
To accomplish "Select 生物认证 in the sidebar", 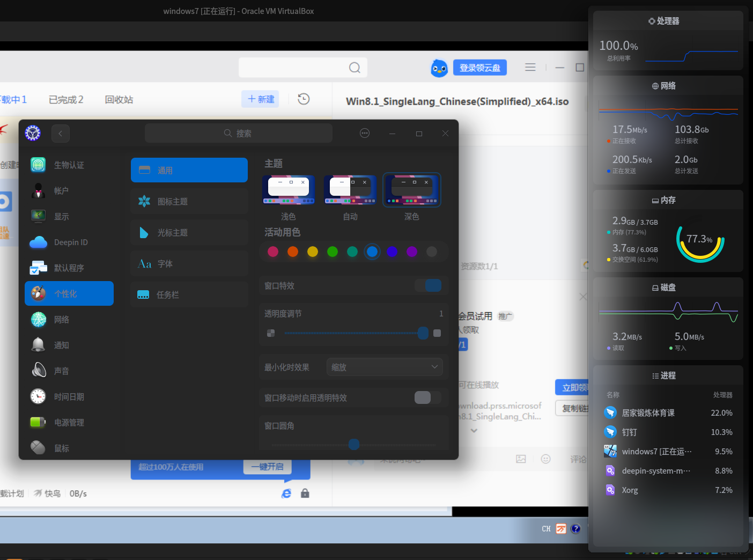I will [69, 165].
